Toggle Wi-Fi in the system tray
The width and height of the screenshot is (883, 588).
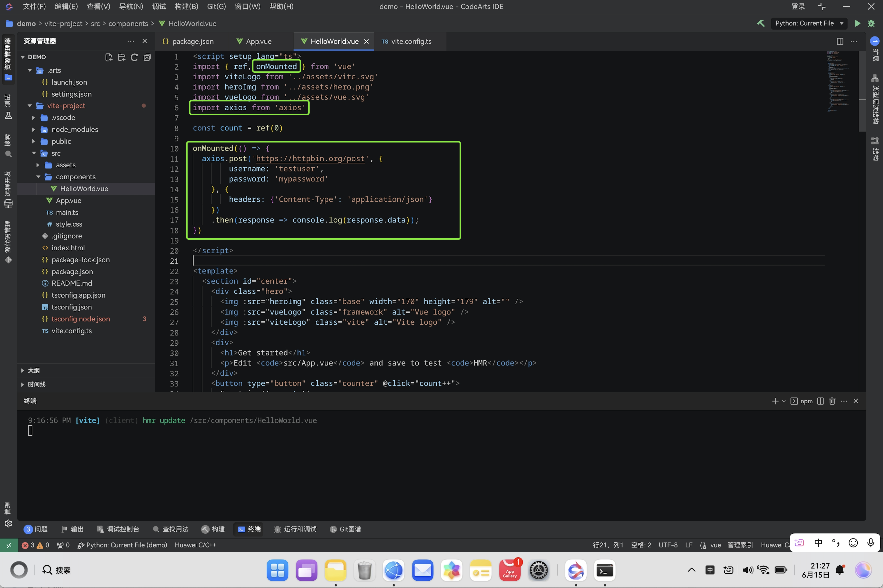763,570
